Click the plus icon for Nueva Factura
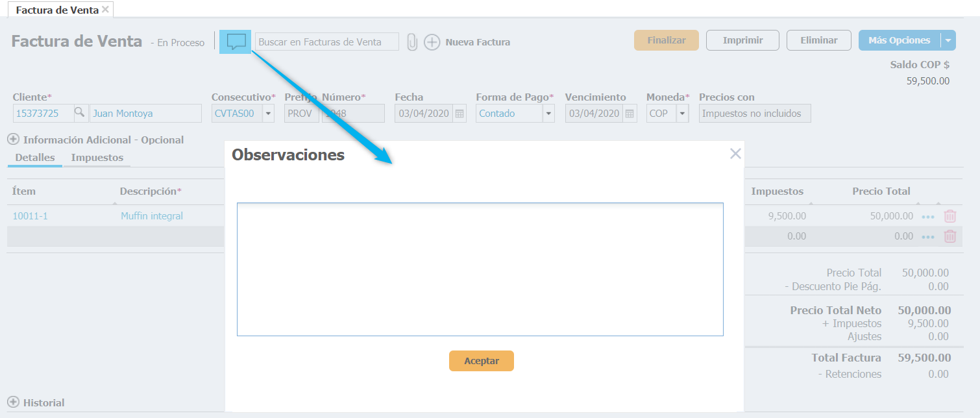 (432, 42)
